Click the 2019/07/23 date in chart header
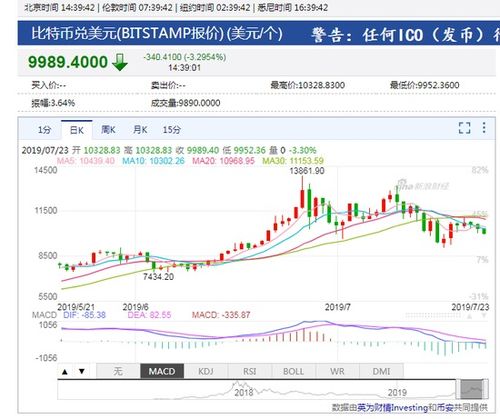Image resolution: width=500 pixels, height=419 pixels. [x=45, y=150]
